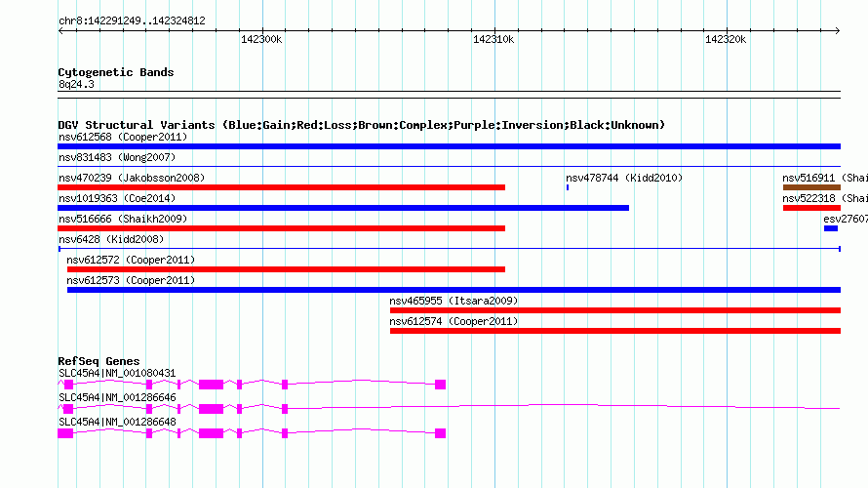Select the nsv1019363 (Coe2014) text label
The height and width of the screenshot is (488, 868).
(x=117, y=198)
